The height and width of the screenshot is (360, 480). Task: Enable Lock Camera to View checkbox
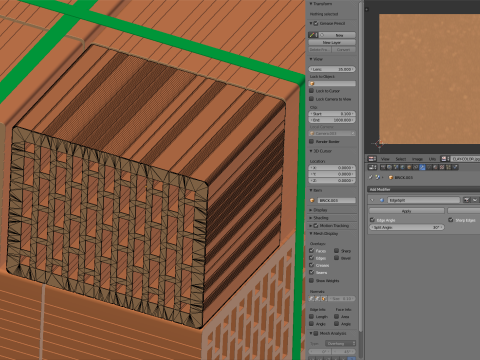coord(312,99)
